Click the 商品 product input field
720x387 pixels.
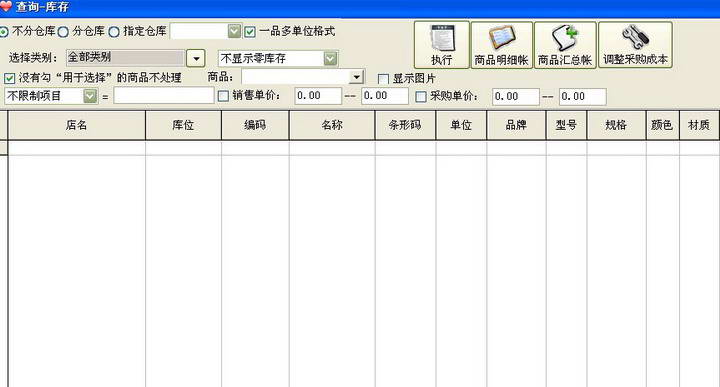(x=296, y=77)
